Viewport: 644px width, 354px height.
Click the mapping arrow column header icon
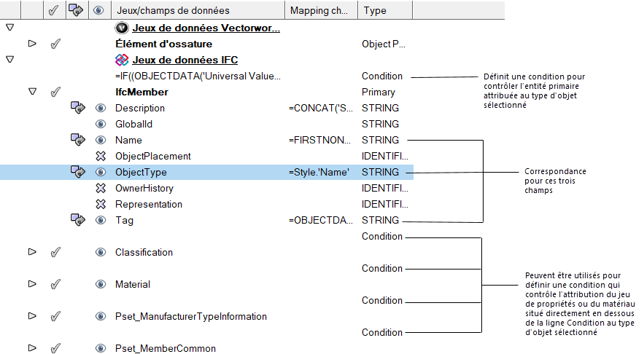click(x=76, y=10)
